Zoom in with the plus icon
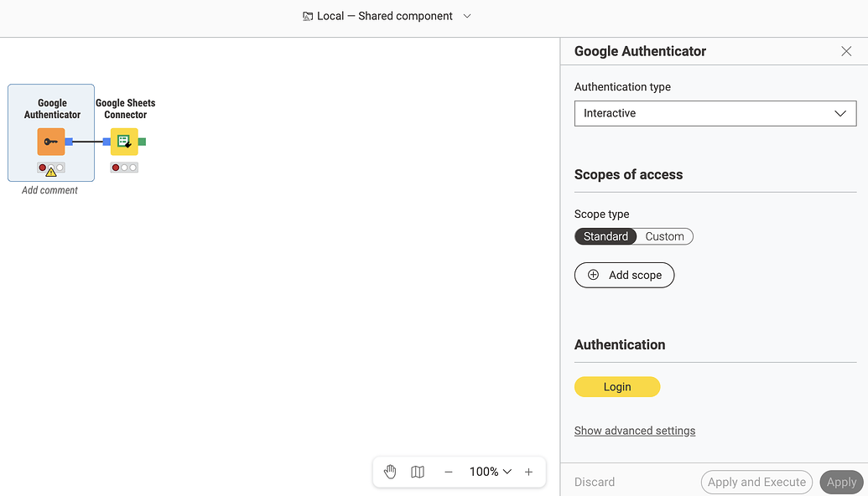 coord(528,472)
